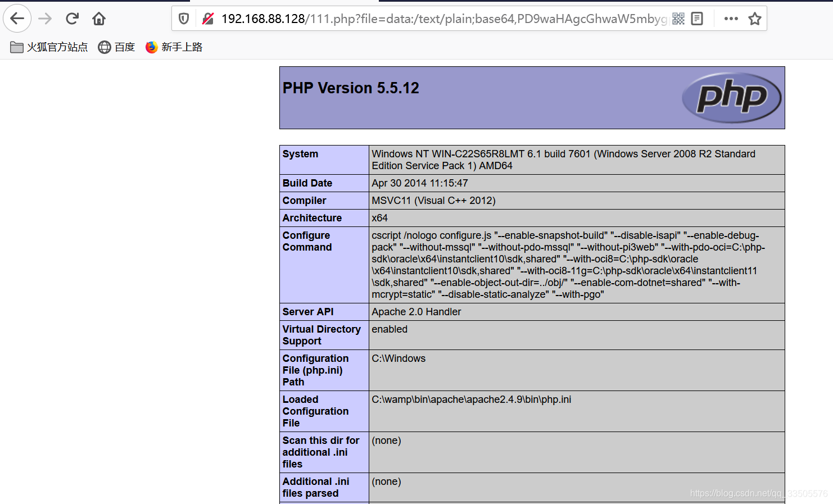Click the PHP logo image

point(731,98)
